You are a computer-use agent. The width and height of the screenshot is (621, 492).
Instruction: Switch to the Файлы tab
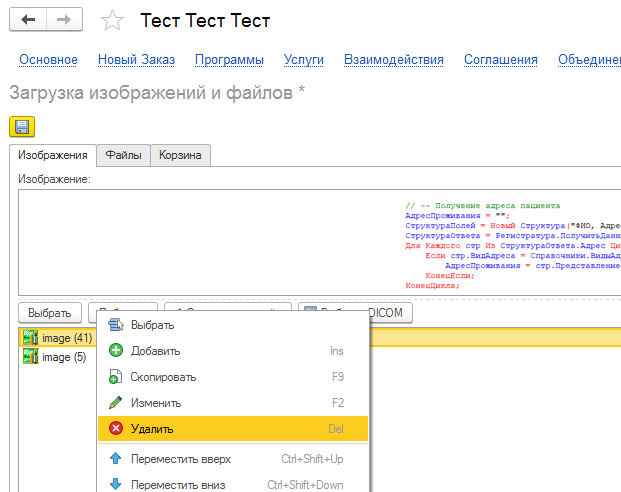point(124,155)
